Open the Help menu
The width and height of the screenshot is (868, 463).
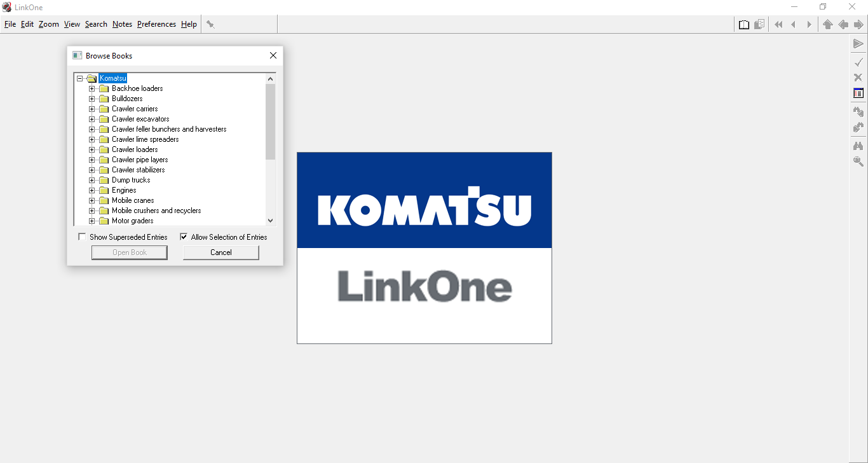(189, 24)
